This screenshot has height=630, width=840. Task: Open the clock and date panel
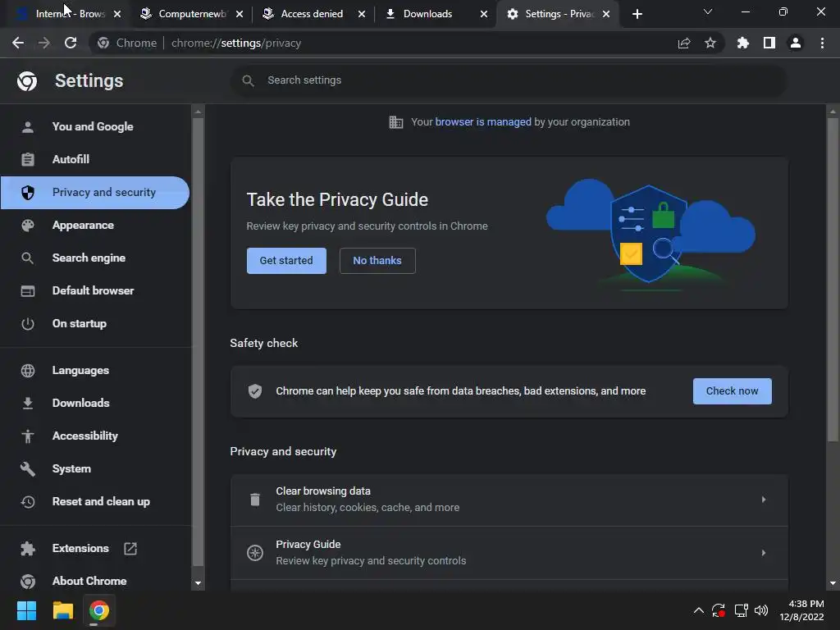point(802,610)
